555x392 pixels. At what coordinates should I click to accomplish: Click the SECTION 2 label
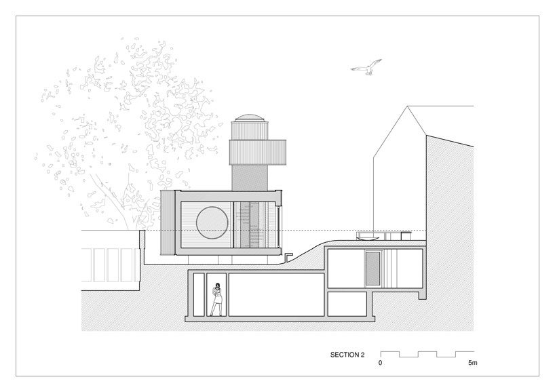[x=347, y=355]
